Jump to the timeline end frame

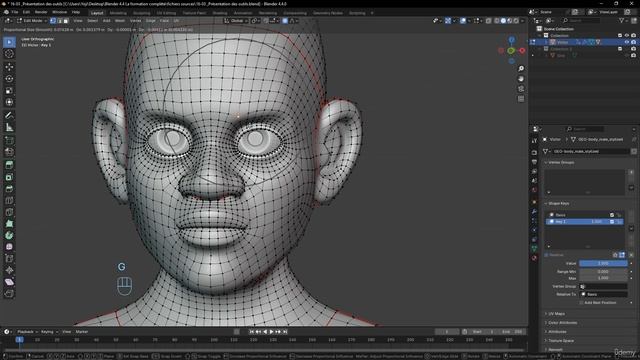click(285, 332)
